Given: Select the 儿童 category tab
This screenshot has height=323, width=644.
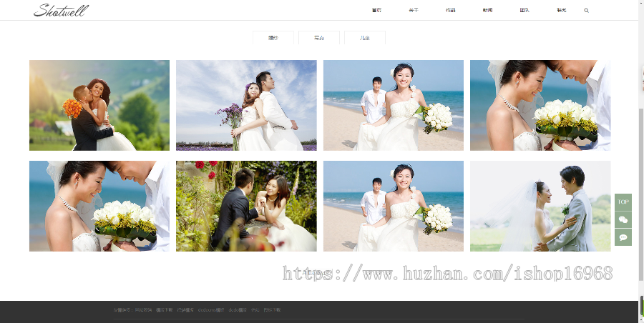Looking at the screenshot, I should [365, 37].
